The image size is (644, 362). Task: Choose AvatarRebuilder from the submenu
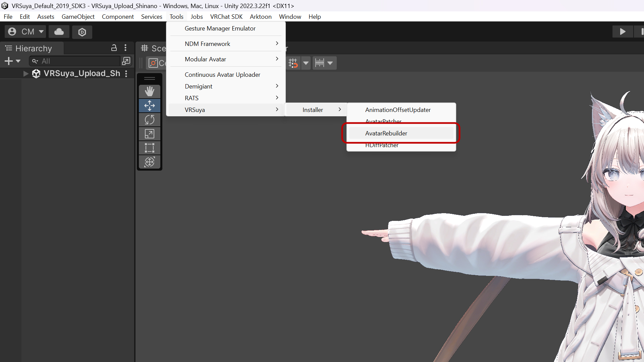point(401,133)
